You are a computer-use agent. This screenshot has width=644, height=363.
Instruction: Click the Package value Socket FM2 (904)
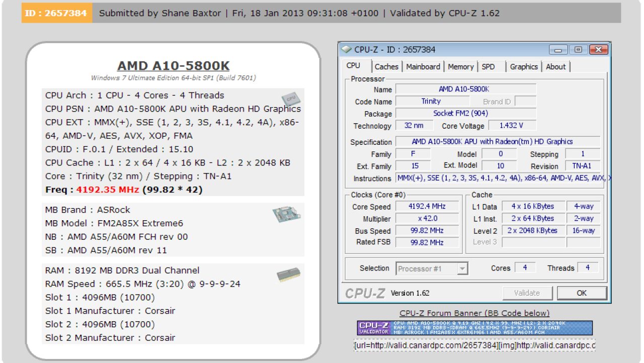coord(466,113)
